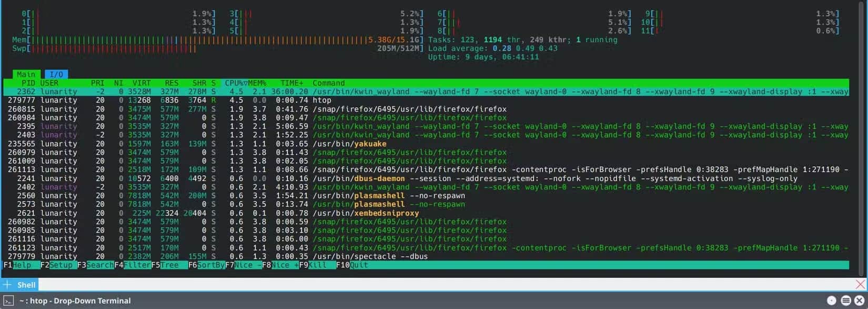Viewport: 868px width, 309px height.
Task: Select firefox thread row PID 261116
Action: coord(426,239)
